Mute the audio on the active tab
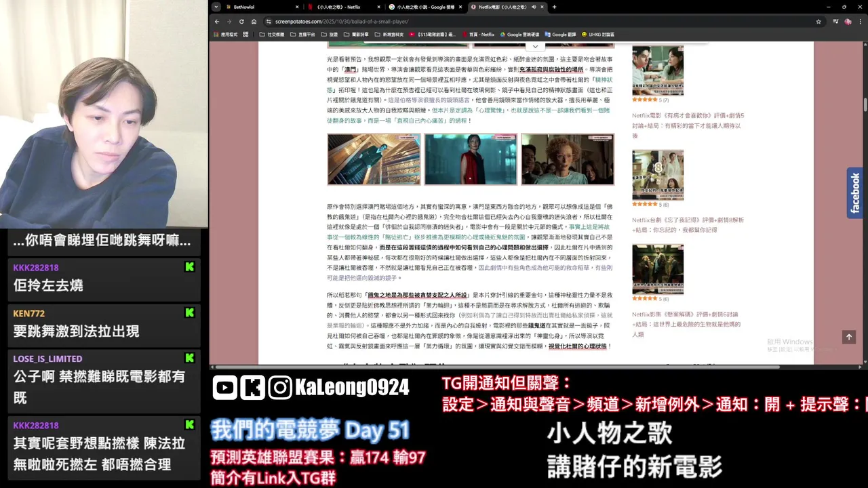The image size is (868, 488). pos(534,7)
